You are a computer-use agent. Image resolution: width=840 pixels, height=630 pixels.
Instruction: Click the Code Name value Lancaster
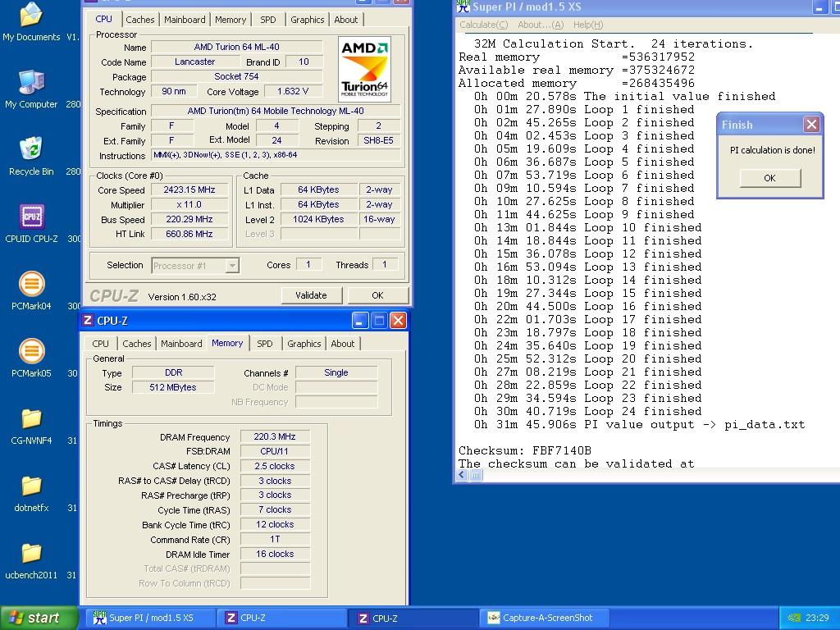[195, 62]
